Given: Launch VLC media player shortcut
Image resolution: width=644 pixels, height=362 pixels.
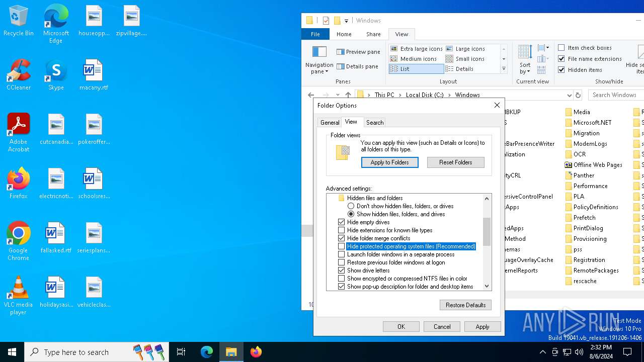Looking at the screenshot, I should tap(18, 296).
